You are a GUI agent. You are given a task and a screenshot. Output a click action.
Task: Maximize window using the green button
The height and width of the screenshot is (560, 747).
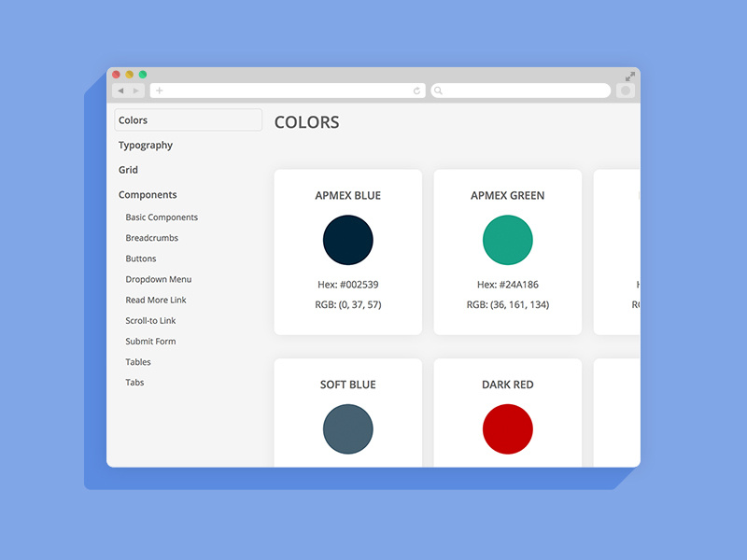(x=143, y=75)
